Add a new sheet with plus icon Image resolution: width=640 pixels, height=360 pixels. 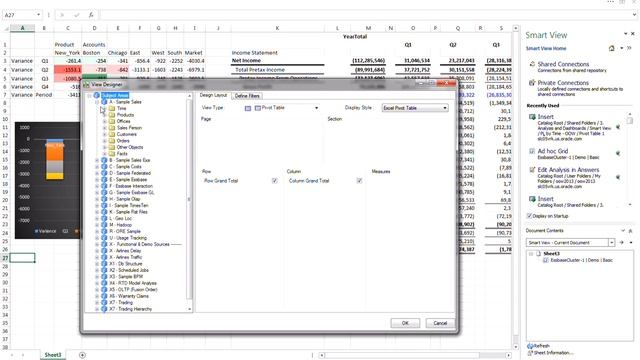(x=82, y=355)
